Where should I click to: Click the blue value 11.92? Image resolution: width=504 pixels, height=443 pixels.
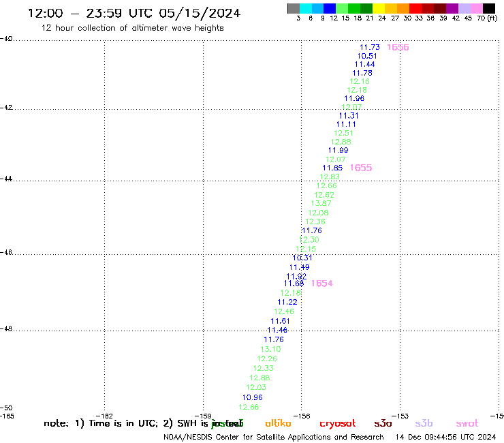(296, 276)
